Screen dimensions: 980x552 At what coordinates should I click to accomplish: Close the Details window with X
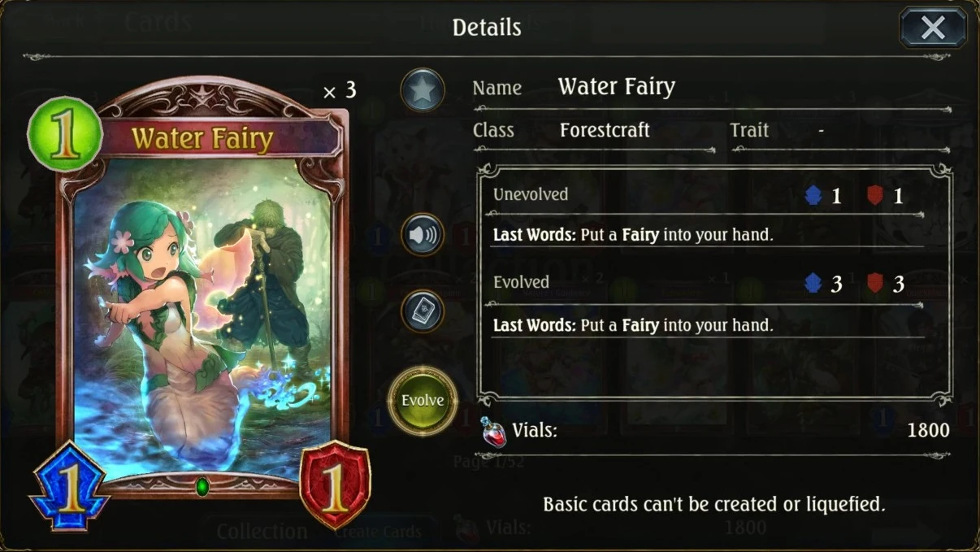933,28
